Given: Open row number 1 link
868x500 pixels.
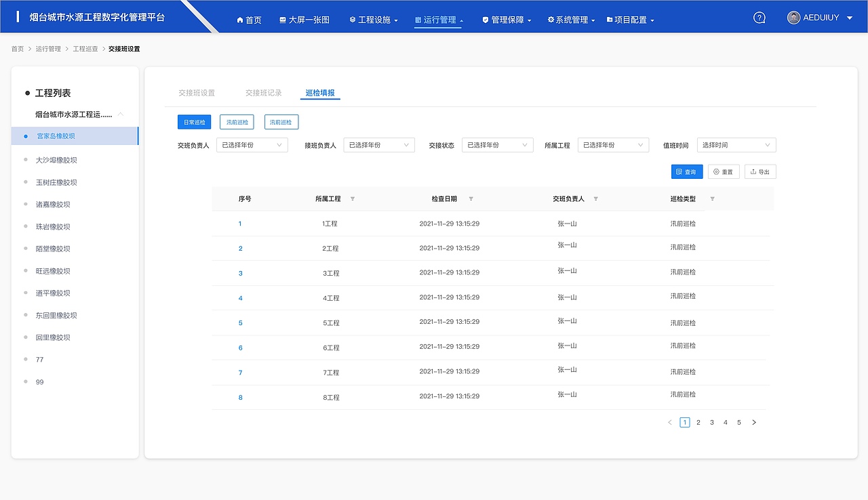Looking at the screenshot, I should tap(240, 224).
